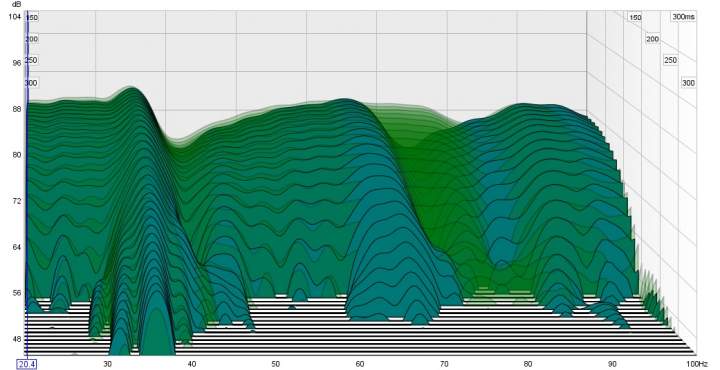Image resolution: width=720 pixels, height=370 pixels.
Task: Click the 150 time label on right wall
Action: click(635, 17)
